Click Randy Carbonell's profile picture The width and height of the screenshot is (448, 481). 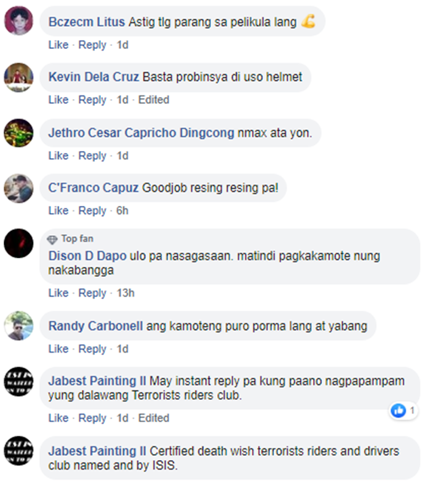(19, 326)
